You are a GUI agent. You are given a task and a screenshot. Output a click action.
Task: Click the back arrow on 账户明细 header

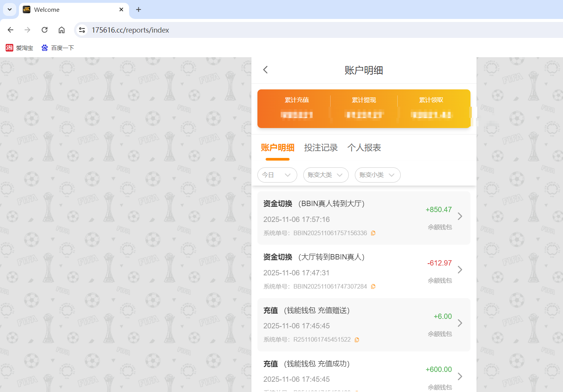click(x=265, y=70)
